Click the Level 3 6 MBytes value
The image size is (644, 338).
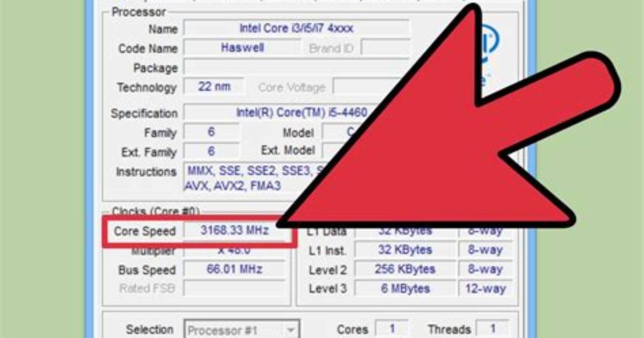click(405, 288)
